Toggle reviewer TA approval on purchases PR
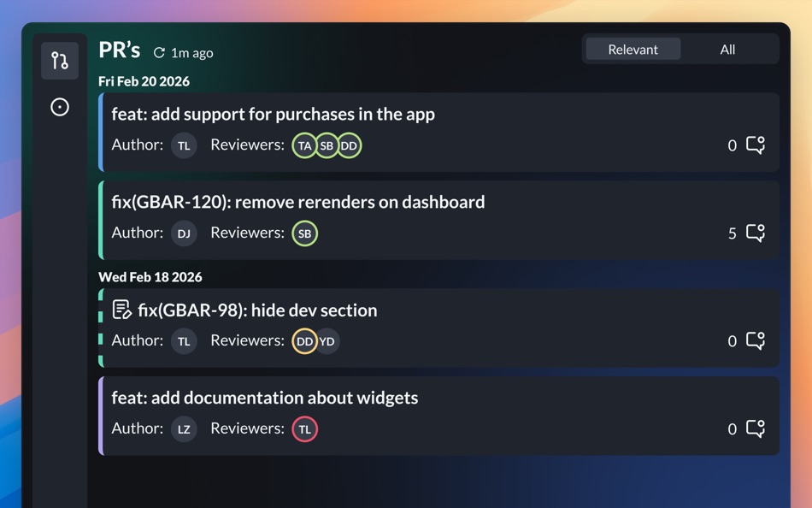The width and height of the screenshot is (812, 508). (305, 145)
